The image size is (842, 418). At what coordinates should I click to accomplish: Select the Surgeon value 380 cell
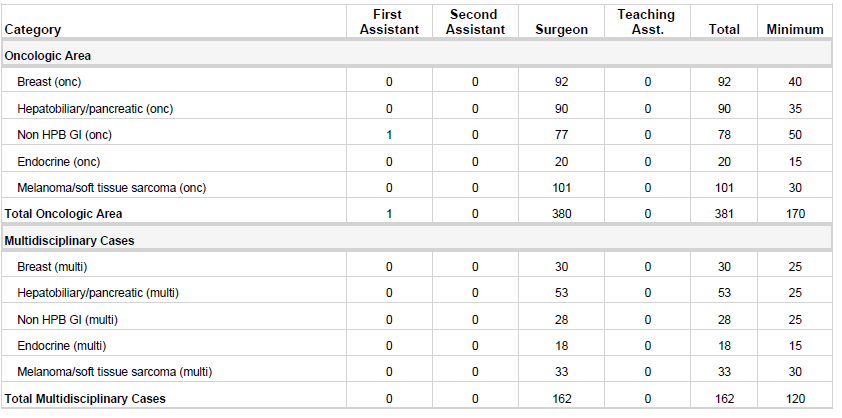pyautogui.click(x=561, y=213)
